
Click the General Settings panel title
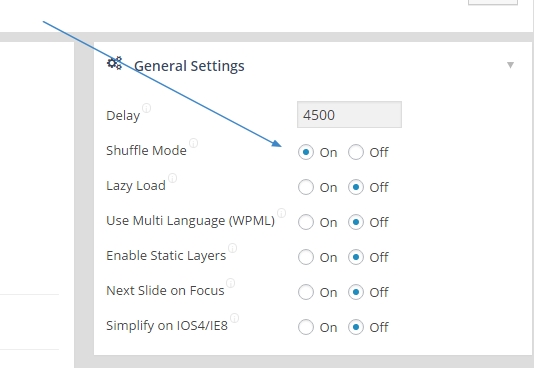point(189,66)
